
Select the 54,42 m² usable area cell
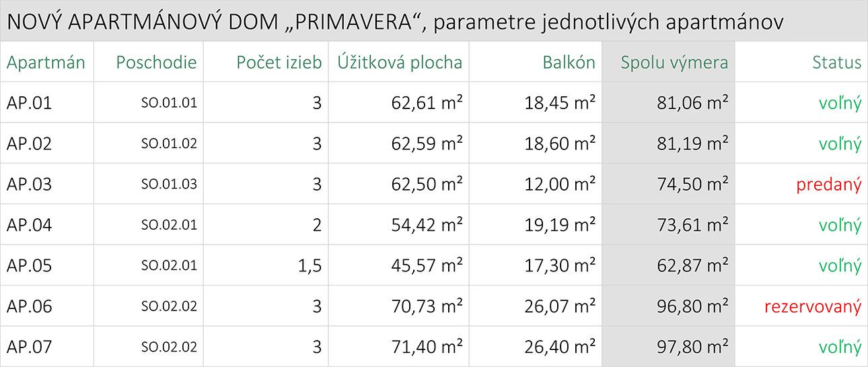[x=427, y=225]
